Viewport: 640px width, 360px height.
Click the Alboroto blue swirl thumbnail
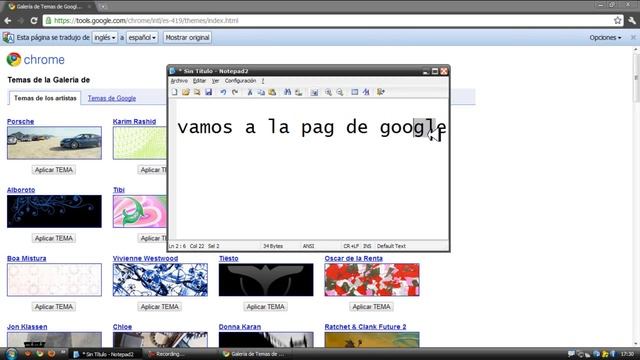pyautogui.click(x=54, y=211)
